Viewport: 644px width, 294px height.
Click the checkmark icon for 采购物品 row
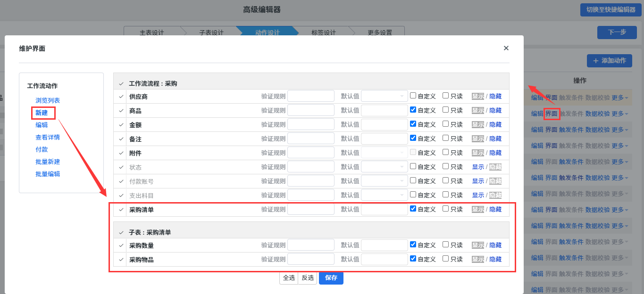click(121, 260)
